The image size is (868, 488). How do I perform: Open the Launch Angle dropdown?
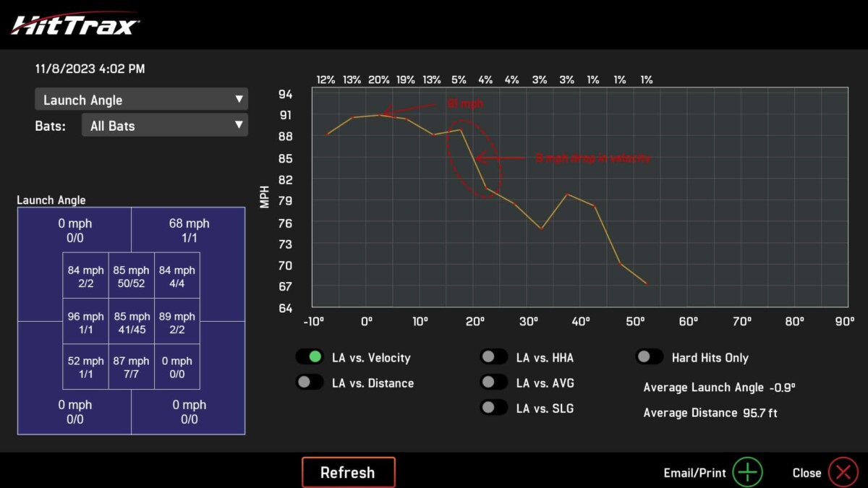142,100
